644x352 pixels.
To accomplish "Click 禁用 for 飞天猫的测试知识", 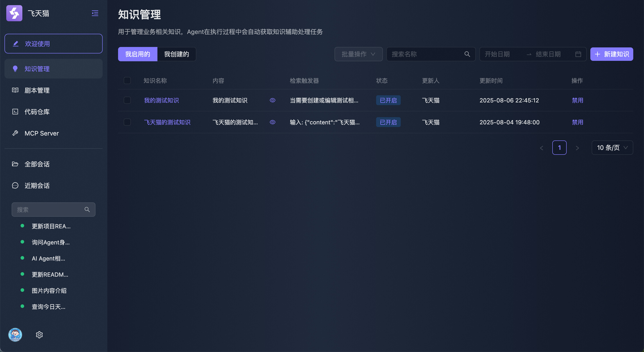I will click(x=577, y=122).
